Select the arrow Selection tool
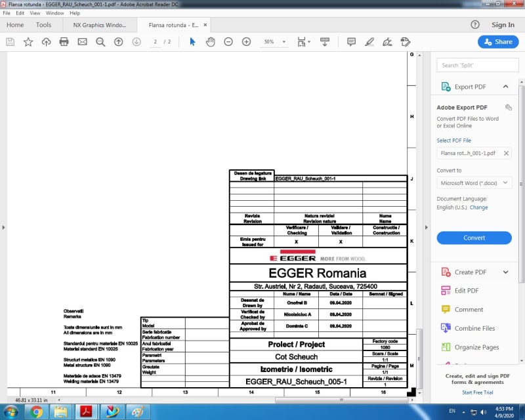 pos(192,42)
